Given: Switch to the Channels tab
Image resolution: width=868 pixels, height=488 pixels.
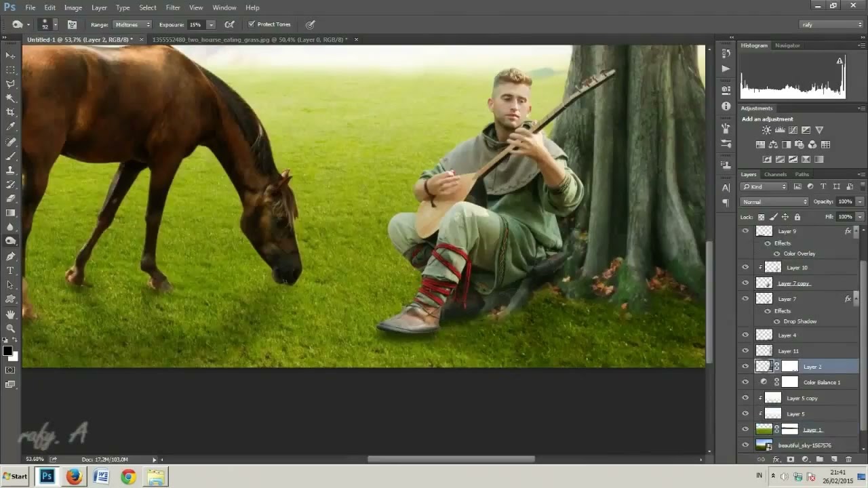Looking at the screenshot, I should [775, 174].
